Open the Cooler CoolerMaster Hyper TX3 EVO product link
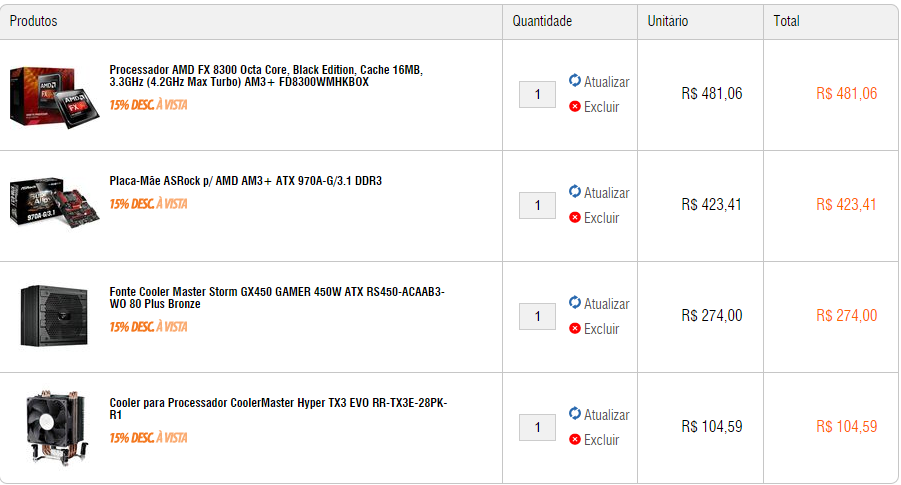The width and height of the screenshot is (901, 485). [x=278, y=409]
